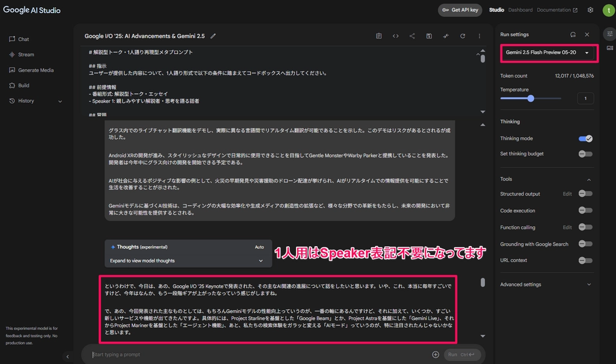Toggle Code execution switch
This screenshot has width=616, height=364.
585,211
